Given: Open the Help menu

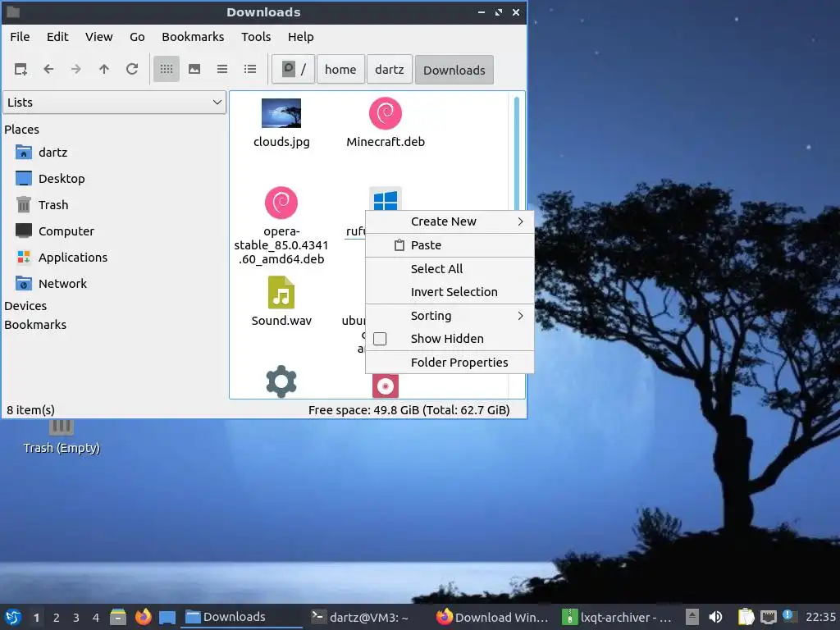Looking at the screenshot, I should point(300,37).
